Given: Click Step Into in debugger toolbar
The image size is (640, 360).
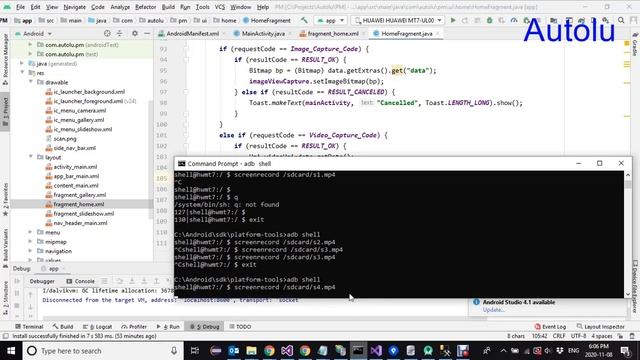Looking at the screenshot, I should [x=132, y=281].
